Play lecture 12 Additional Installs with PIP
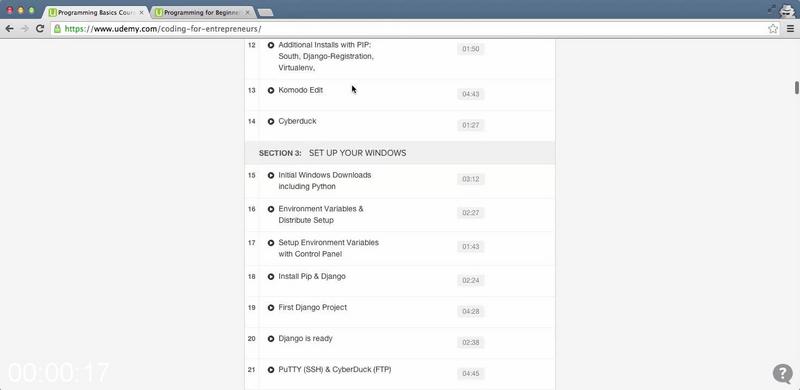The width and height of the screenshot is (800, 390). point(271,45)
